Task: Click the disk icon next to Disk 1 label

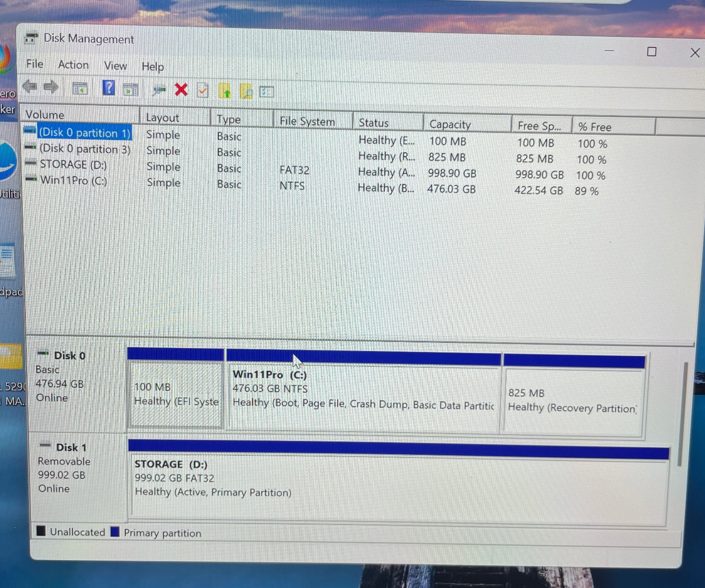Action: coord(45,445)
